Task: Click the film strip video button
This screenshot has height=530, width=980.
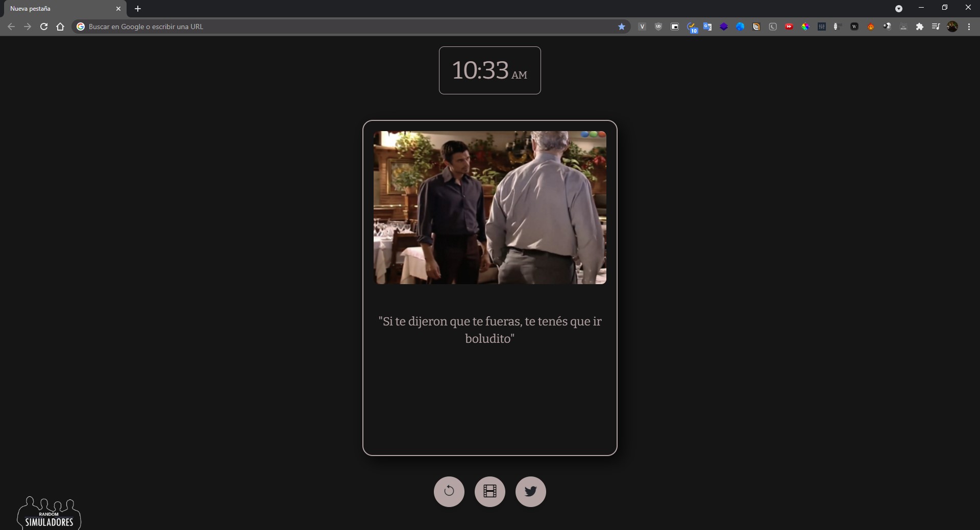Action: click(x=489, y=491)
